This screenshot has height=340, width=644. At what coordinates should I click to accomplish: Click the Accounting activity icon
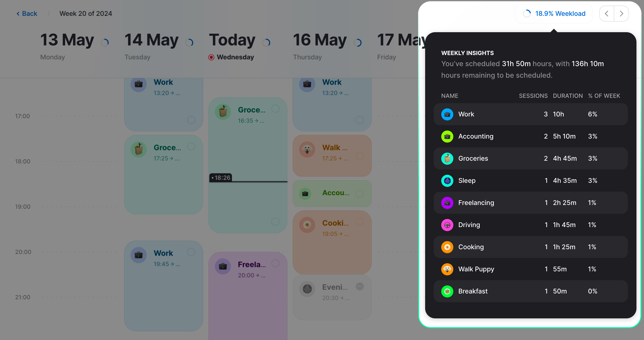point(447,136)
